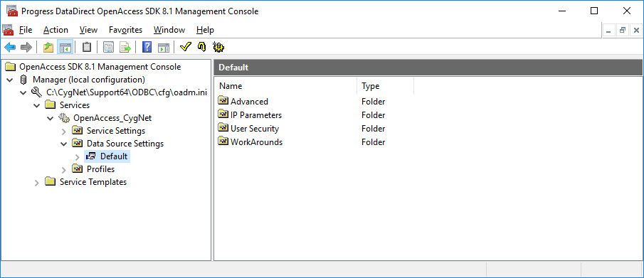This screenshot has width=644, height=278.
Task: Select the OpenAccess_CygNet service label
Action: pyautogui.click(x=112, y=118)
